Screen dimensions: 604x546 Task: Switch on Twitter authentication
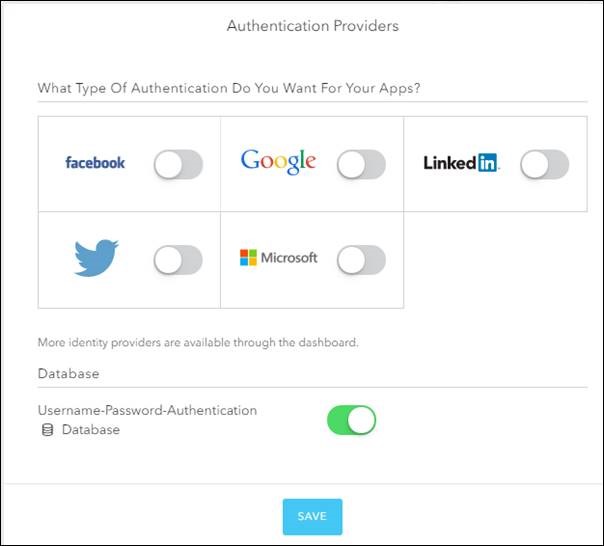click(x=178, y=260)
